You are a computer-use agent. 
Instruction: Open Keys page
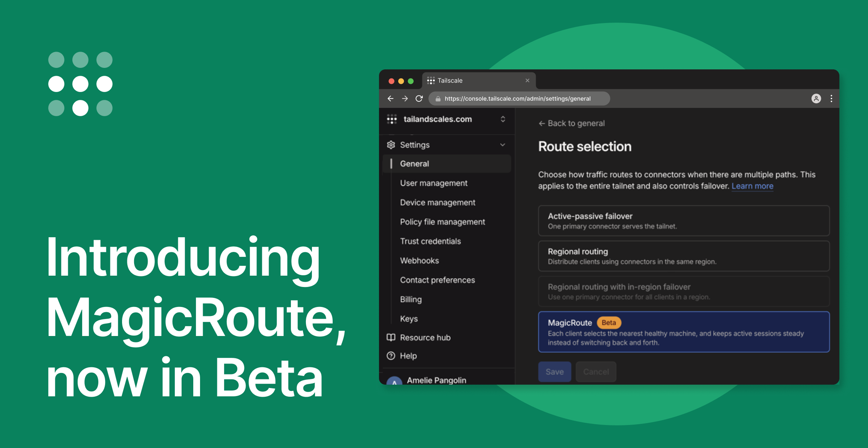[409, 319]
